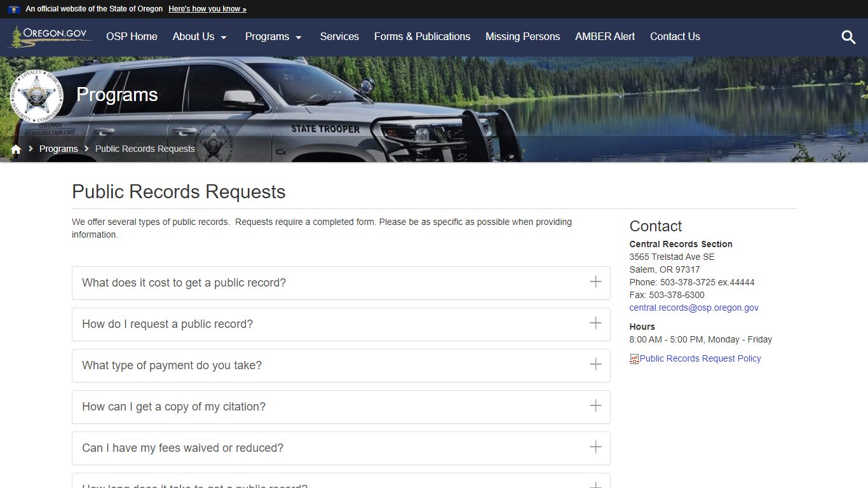Click the 'Hours' label in the sidebar
Image resolution: width=868 pixels, height=488 pixels.
[642, 327]
